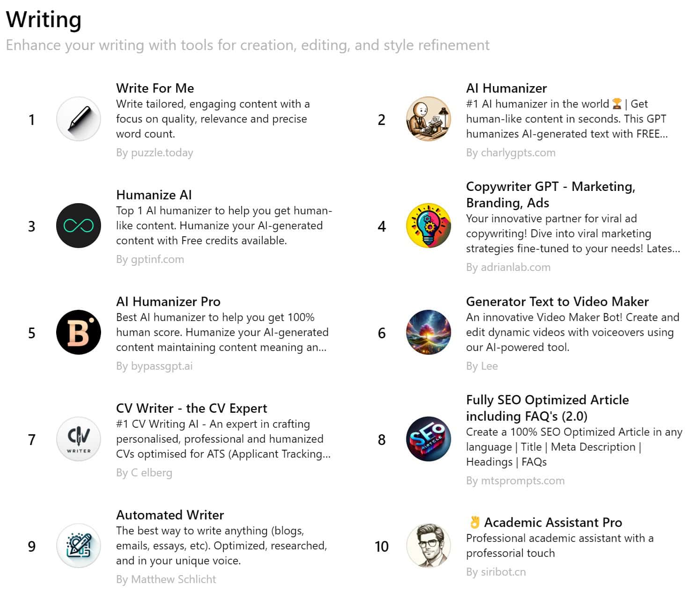Click the AI Humanizer Pro 'B' logo
This screenshot has height=599, width=700.
pos(78,332)
